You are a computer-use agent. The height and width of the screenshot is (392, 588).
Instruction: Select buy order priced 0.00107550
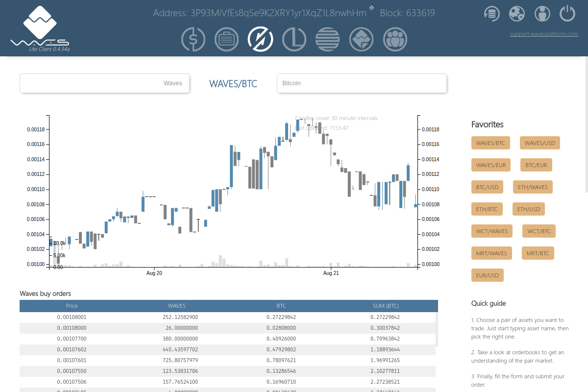coord(227,371)
